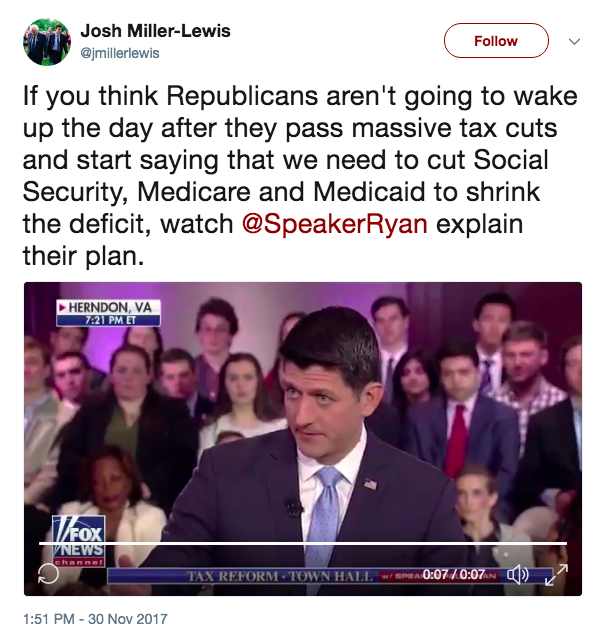
Task: Open the tweet options chevron menu
Action: 574,41
